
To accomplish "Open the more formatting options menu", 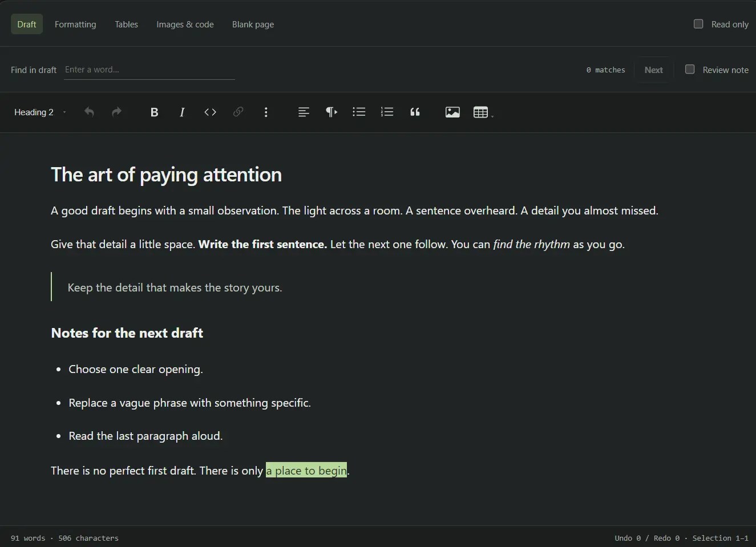I will pos(266,112).
